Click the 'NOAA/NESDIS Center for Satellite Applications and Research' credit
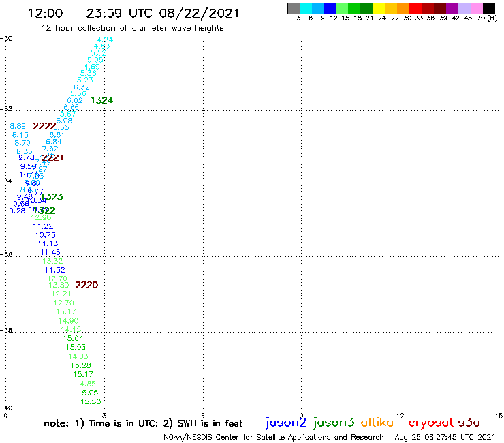Viewport: 504px width, 443px height. pos(274,438)
